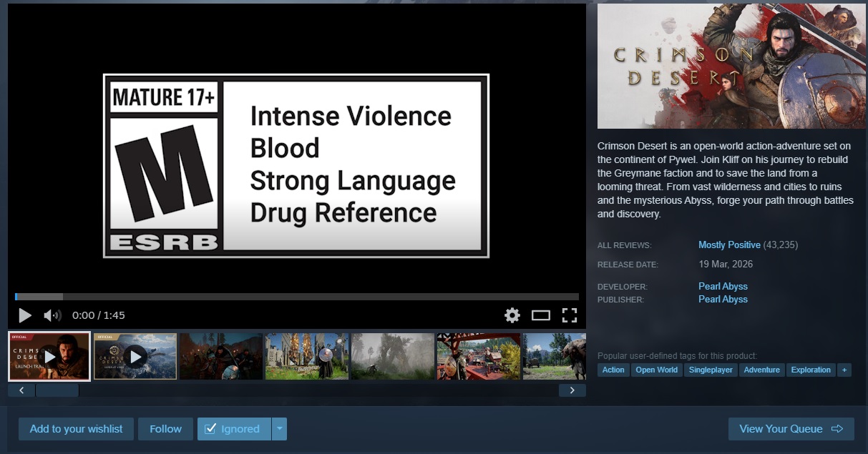Open video settings gear
The height and width of the screenshot is (454, 868).
tap(512, 315)
